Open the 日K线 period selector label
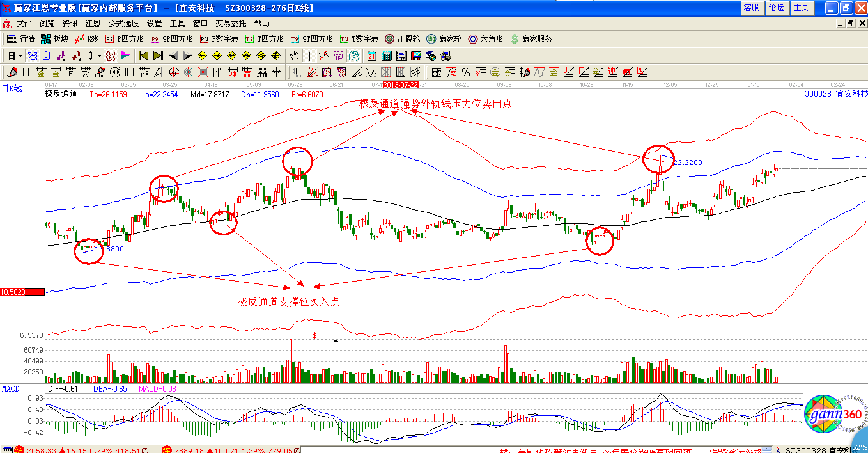 [12, 89]
